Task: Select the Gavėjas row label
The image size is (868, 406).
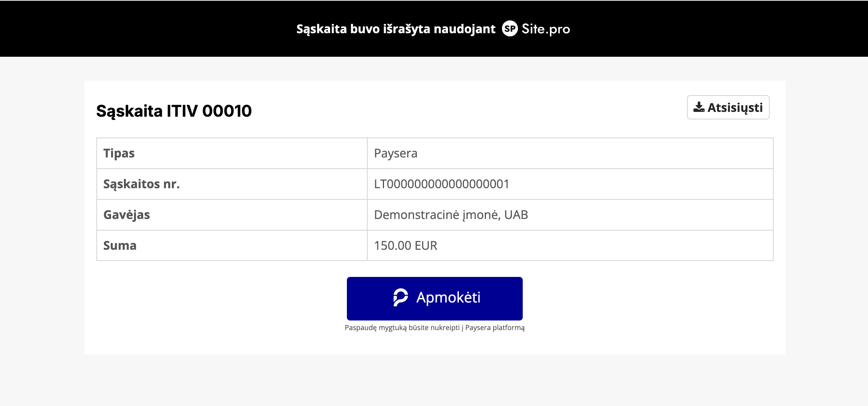Action: pyautogui.click(x=127, y=215)
